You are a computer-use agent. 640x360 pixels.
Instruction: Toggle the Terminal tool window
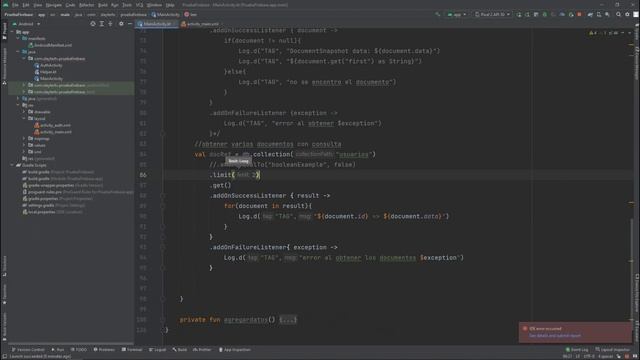(x=132, y=350)
